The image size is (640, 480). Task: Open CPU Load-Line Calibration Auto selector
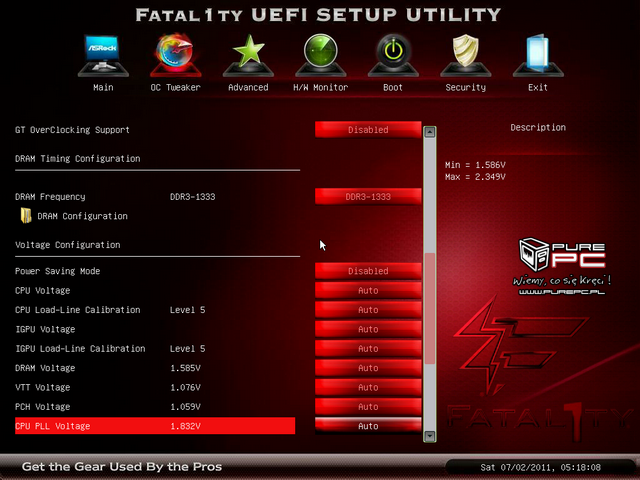tap(368, 310)
